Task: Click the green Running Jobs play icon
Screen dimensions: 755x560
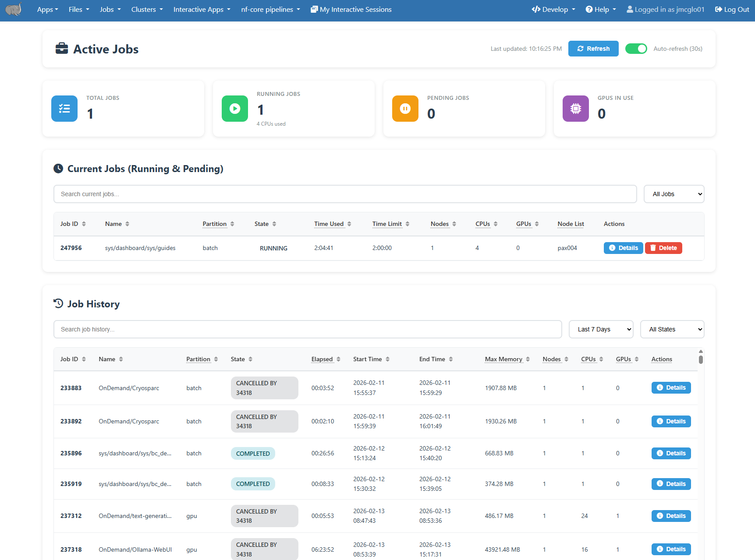Action: 235,109
